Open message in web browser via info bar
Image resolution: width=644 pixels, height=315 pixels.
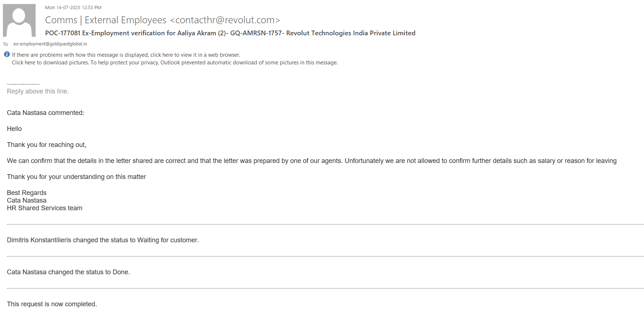pyautogui.click(x=126, y=55)
